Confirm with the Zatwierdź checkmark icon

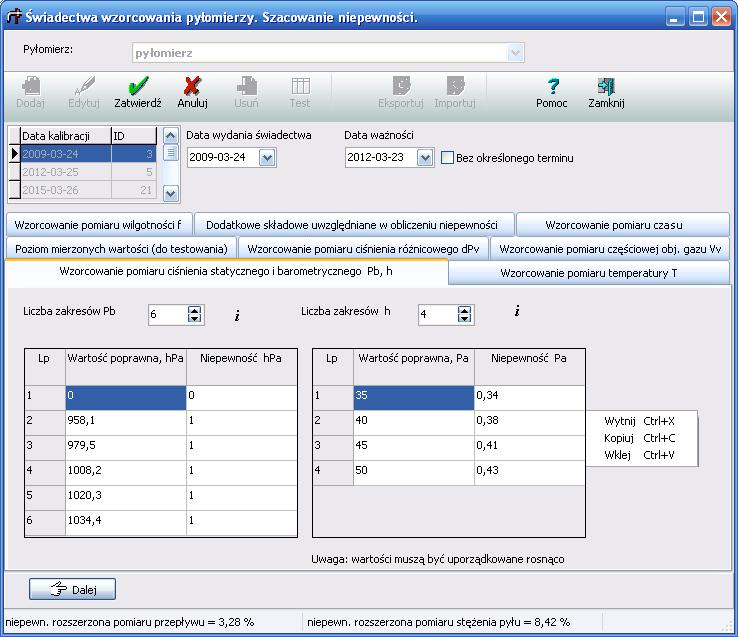point(138,87)
